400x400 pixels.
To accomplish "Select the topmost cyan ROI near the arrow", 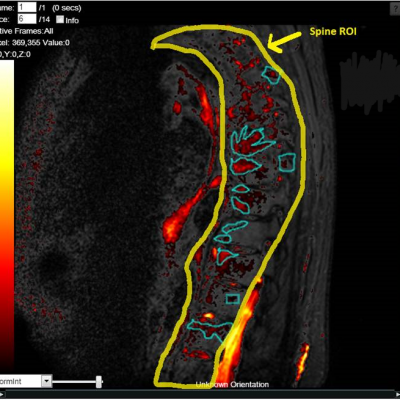I will point(271,75).
